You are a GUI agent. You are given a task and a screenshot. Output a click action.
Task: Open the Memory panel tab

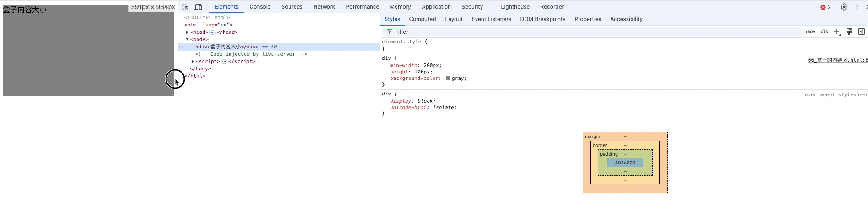pos(400,7)
